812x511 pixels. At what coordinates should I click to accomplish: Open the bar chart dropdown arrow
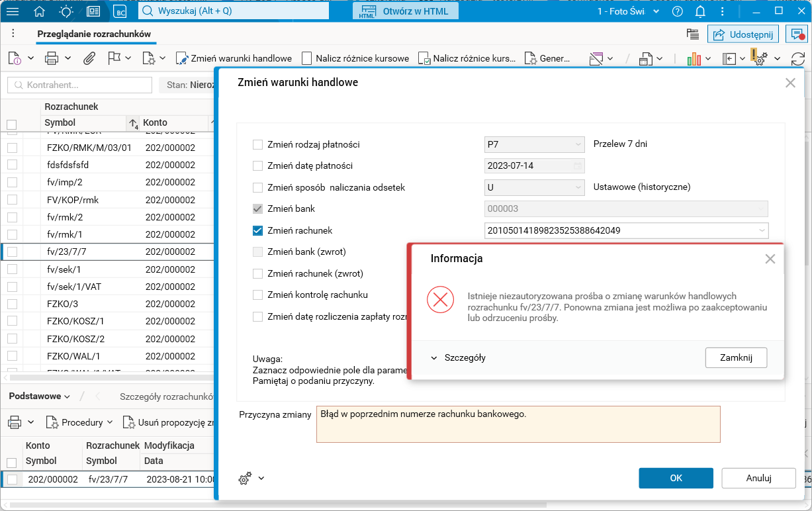point(709,59)
